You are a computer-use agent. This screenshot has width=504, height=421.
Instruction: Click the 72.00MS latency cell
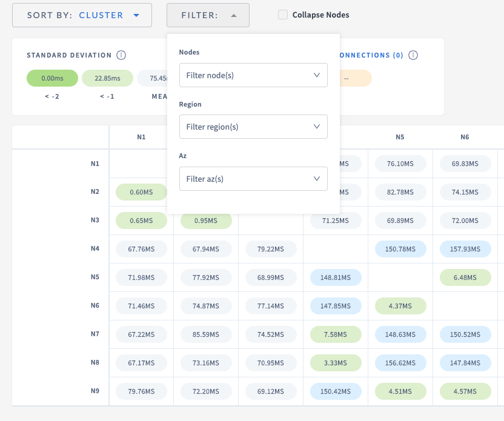tap(465, 220)
